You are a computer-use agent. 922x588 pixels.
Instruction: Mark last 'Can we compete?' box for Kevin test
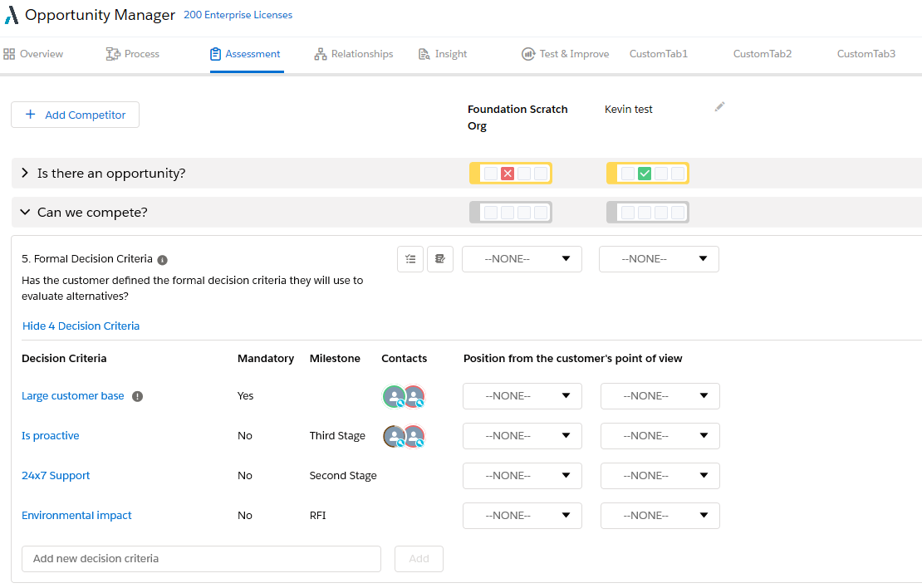678,213
